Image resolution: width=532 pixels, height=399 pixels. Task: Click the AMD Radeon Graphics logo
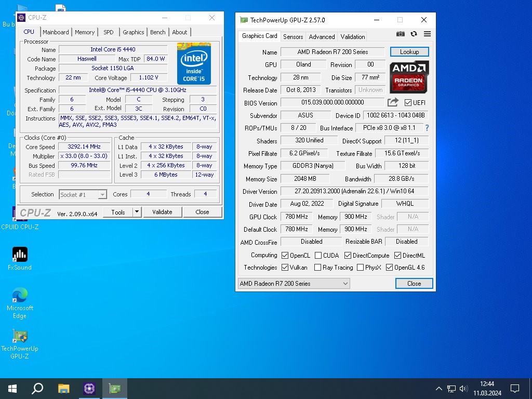click(409, 77)
